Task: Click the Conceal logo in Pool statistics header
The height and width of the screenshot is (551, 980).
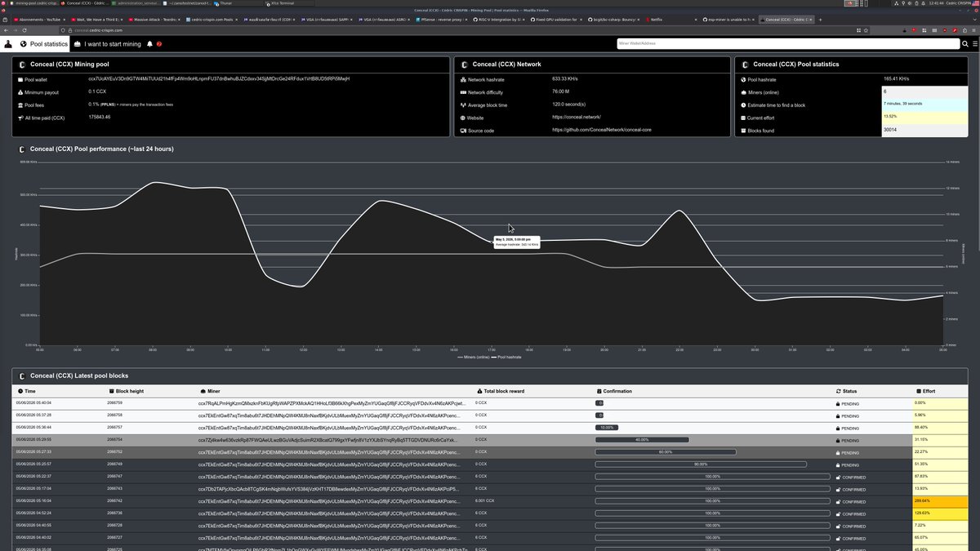Action: 745,64
